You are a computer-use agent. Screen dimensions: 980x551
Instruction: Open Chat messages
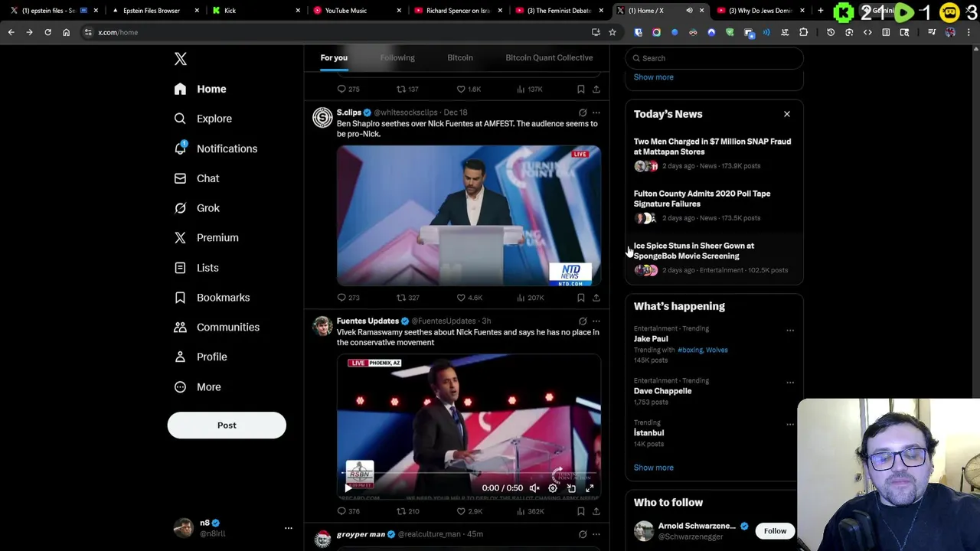197,178
